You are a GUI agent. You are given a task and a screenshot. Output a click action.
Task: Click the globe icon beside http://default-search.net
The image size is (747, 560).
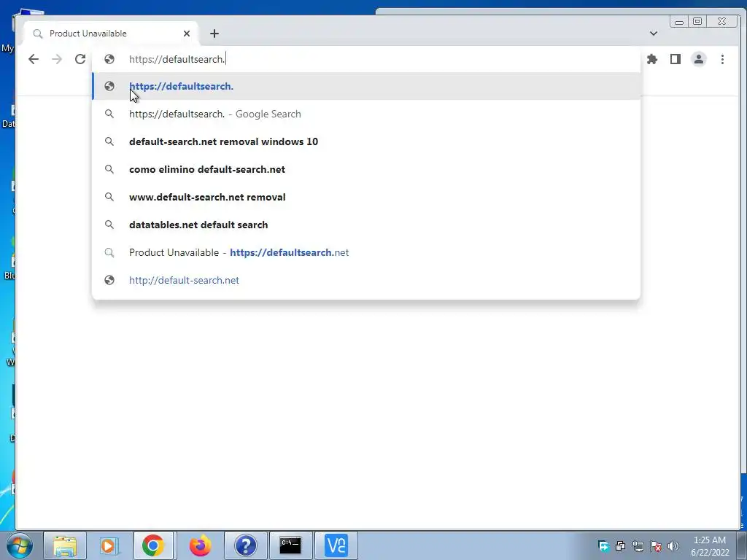point(109,280)
